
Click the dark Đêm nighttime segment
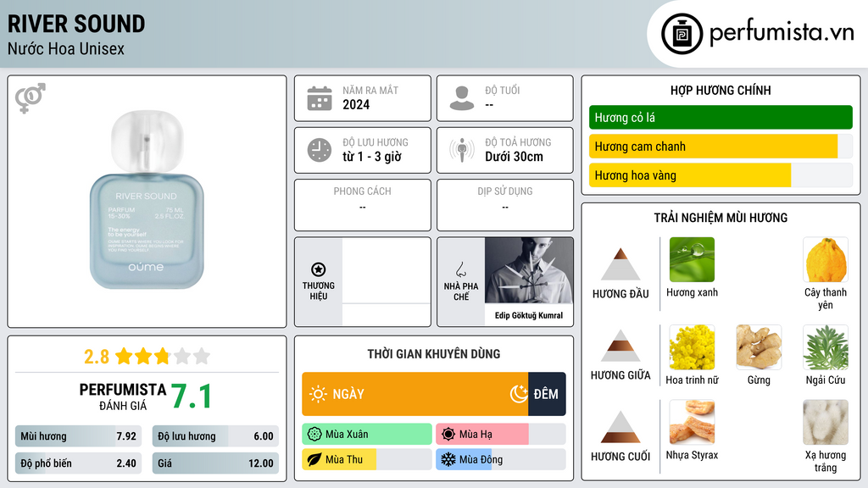547,394
